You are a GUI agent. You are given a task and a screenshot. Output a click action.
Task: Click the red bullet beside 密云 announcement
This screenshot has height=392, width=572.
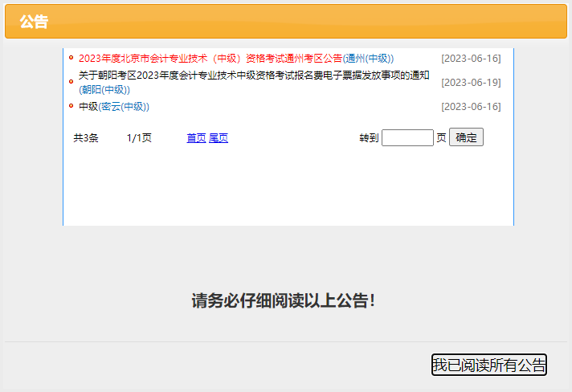71,107
